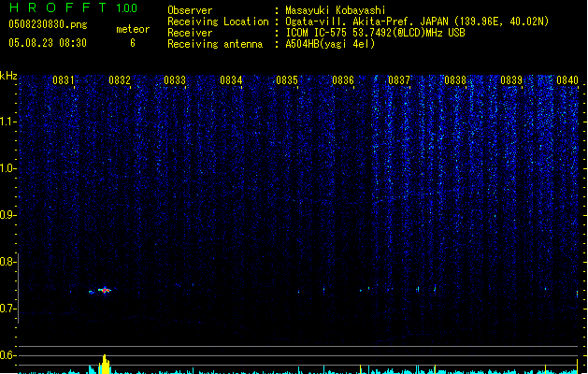Image resolution: width=588 pixels, height=374 pixels.
Task: Click the 0840 time marker
Action: click(567, 80)
